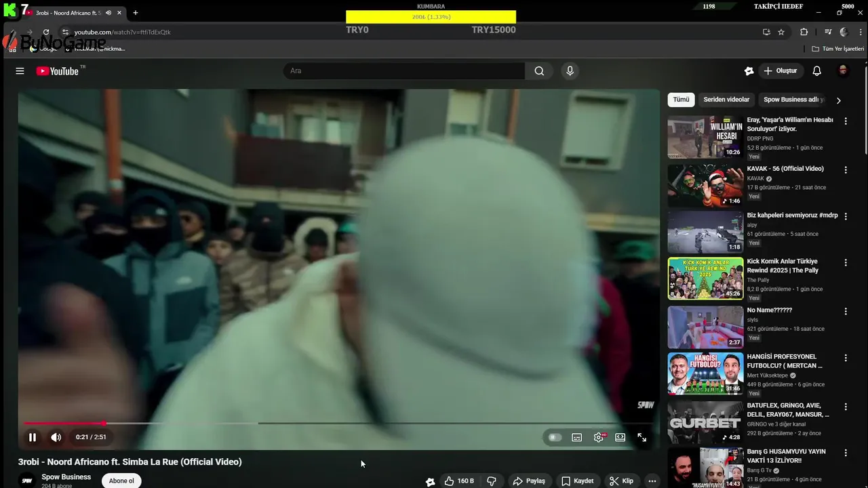Show more filter chips with arrow
868x488 pixels.
838,100
